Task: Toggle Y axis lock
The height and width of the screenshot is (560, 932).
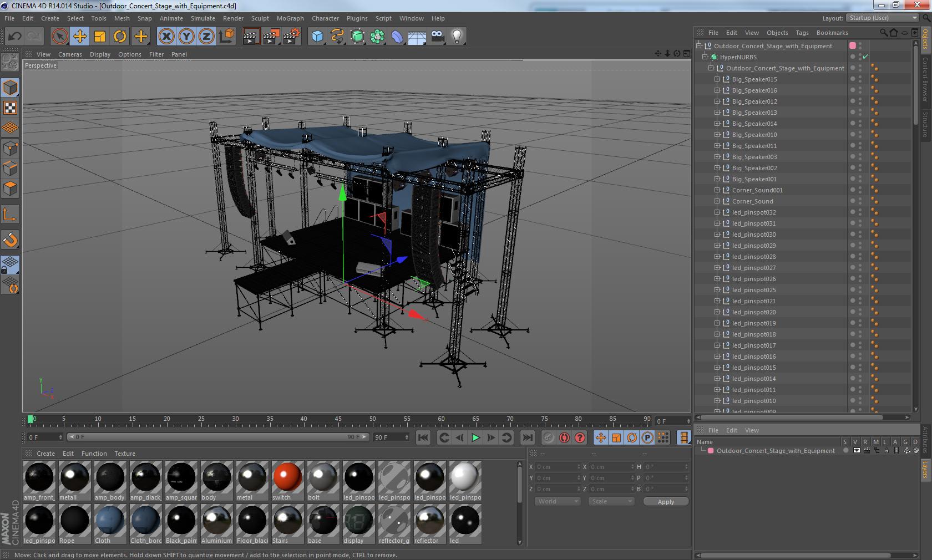Action: pyautogui.click(x=186, y=37)
